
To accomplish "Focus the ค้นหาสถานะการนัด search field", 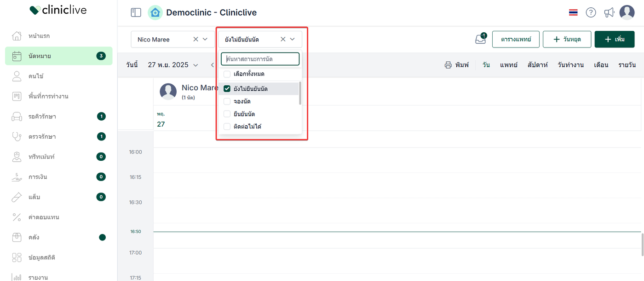I will coord(260,59).
